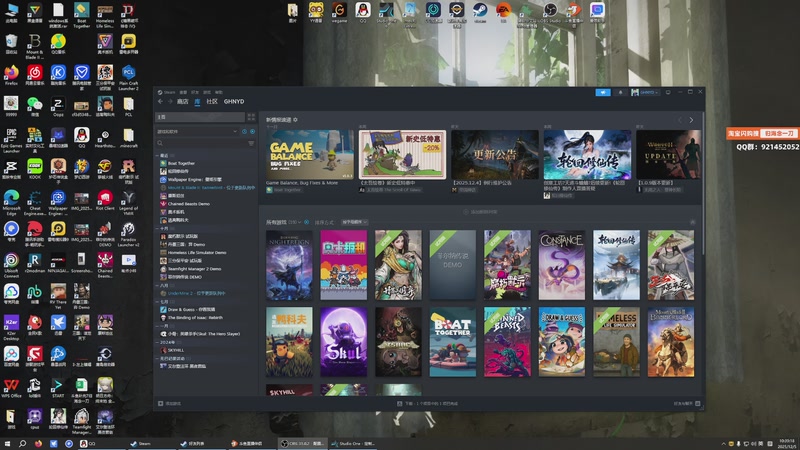800x450 pixels.
Task: Click add a game plus icon
Action: pyautogui.click(x=161, y=403)
